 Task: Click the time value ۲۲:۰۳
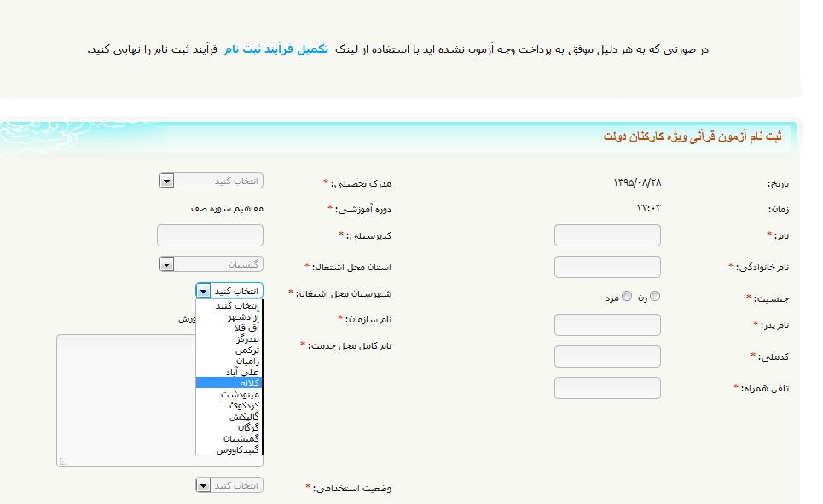[649, 208]
